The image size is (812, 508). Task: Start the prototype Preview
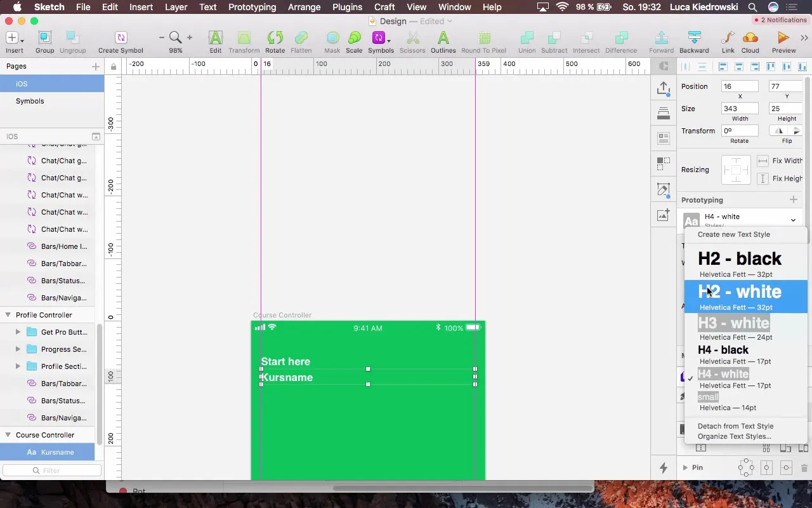coord(783,42)
